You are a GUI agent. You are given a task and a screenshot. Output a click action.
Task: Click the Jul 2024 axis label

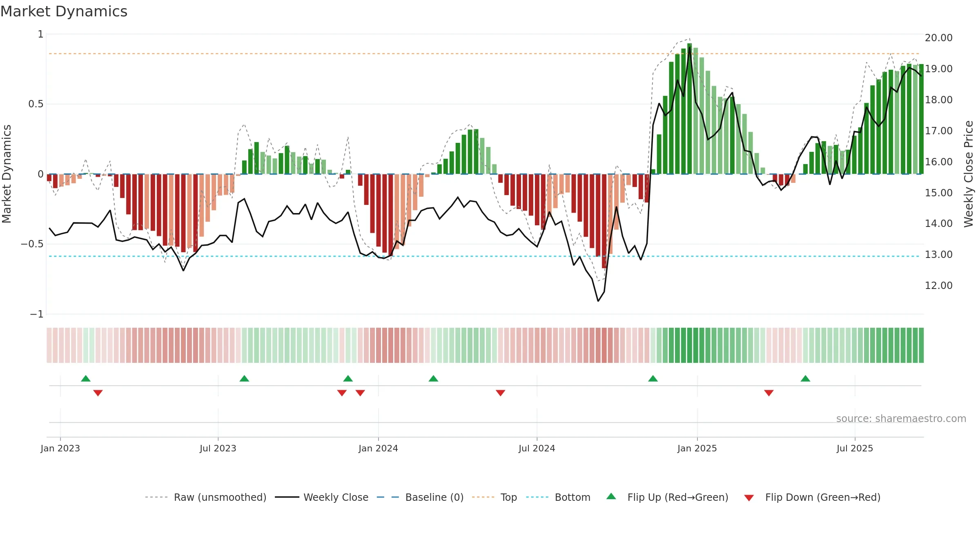click(537, 448)
